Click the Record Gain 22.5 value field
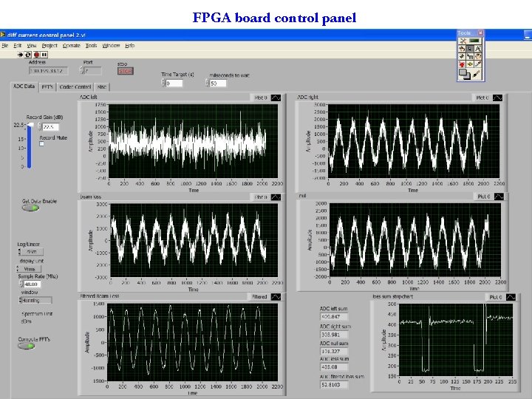 (x=50, y=127)
